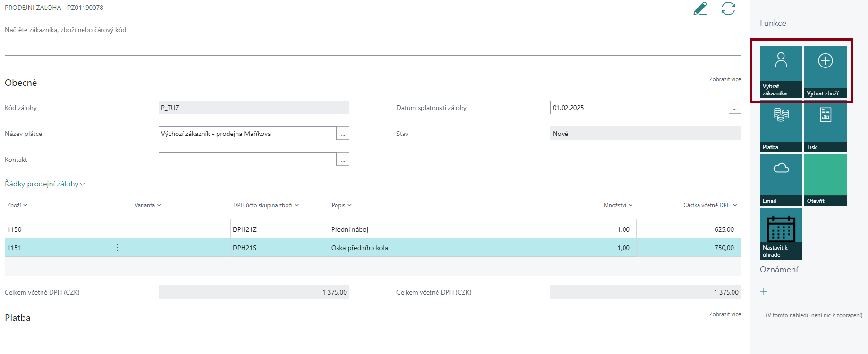Open the Nastavit k úhradě tile
The image size is (868, 354).
pyautogui.click(x=781, y=234)
